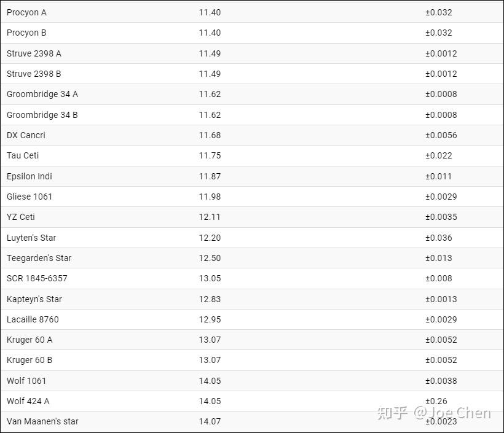The width and height of the screenshot is (504, 433).
Task: Select the Tau Ceti distance value 11.75
Action: (210, 155)
